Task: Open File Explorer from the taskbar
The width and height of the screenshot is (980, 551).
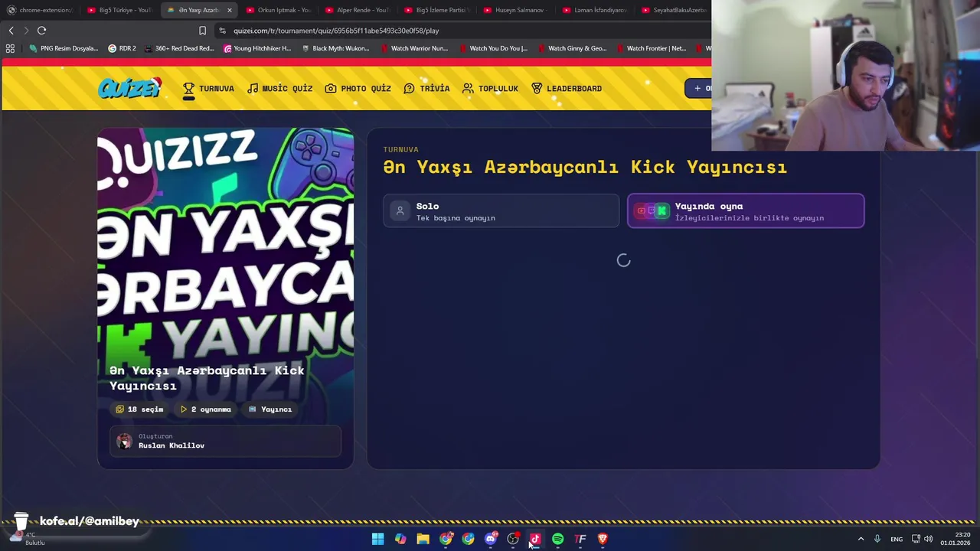Action: coord(423,539)
